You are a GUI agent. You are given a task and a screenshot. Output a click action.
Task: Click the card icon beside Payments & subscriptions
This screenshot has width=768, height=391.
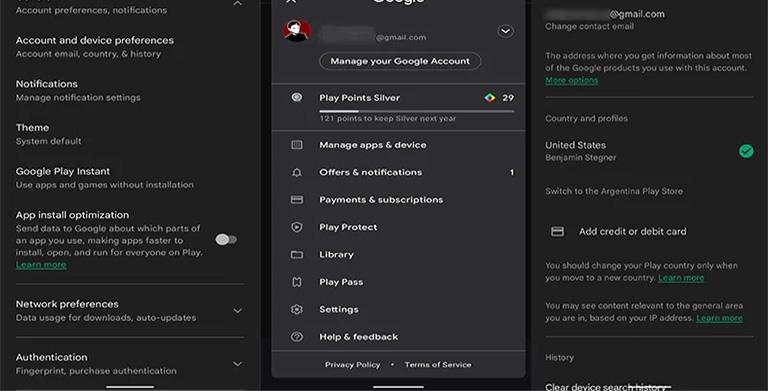pos(297,200)
